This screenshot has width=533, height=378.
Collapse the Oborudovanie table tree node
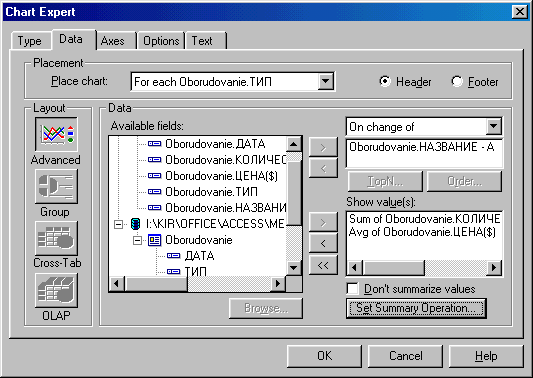pyautogui.click(x=137, y=240)
